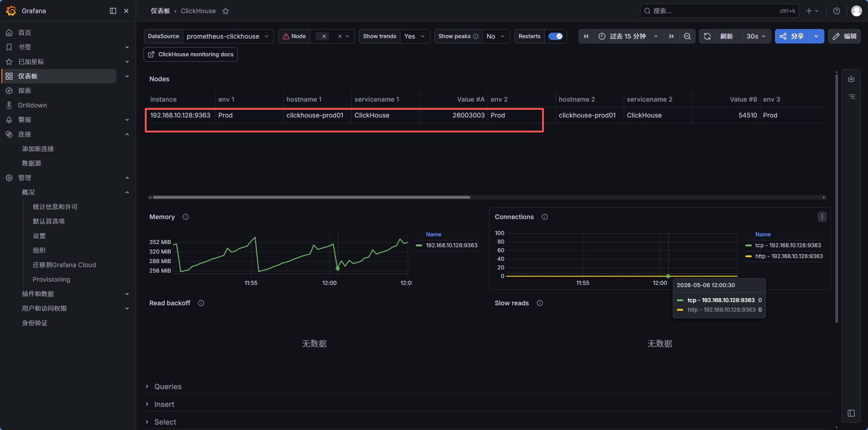The height and width of the screenshot is (430, 868).
Task: Toggle the Restarts switch
Action: (x=556, y=36)
